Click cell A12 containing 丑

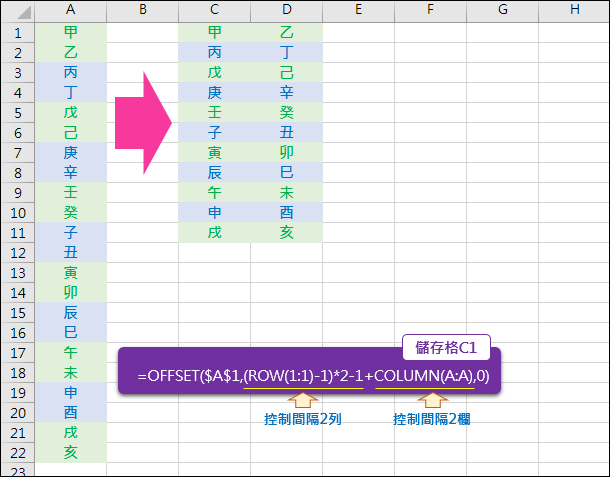coord(70,253)
